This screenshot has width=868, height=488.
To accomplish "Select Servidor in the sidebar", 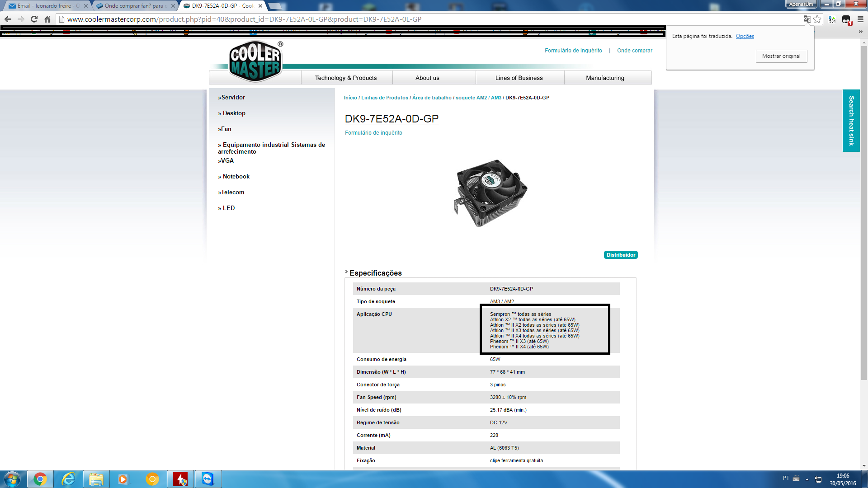I will (231, 97).
